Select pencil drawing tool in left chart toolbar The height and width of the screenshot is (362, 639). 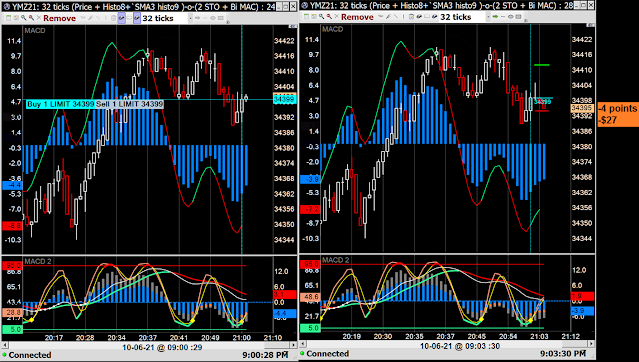pos(90,18)
